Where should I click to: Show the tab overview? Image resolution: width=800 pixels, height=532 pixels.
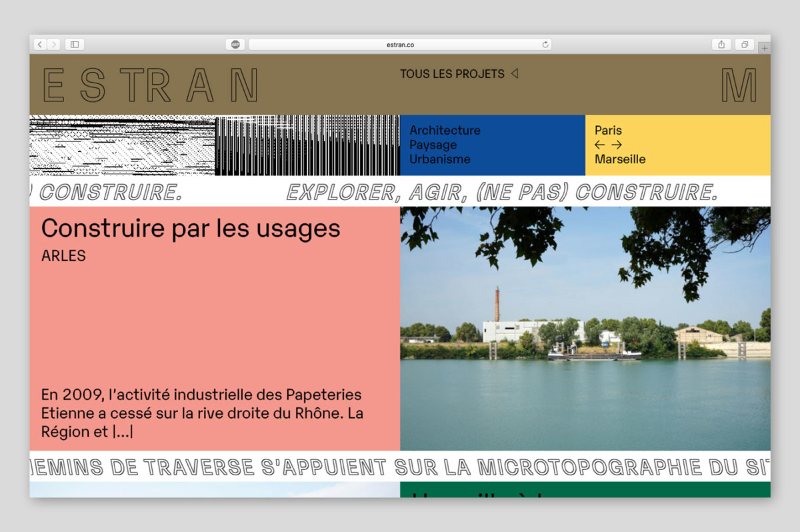click(744, 45)
